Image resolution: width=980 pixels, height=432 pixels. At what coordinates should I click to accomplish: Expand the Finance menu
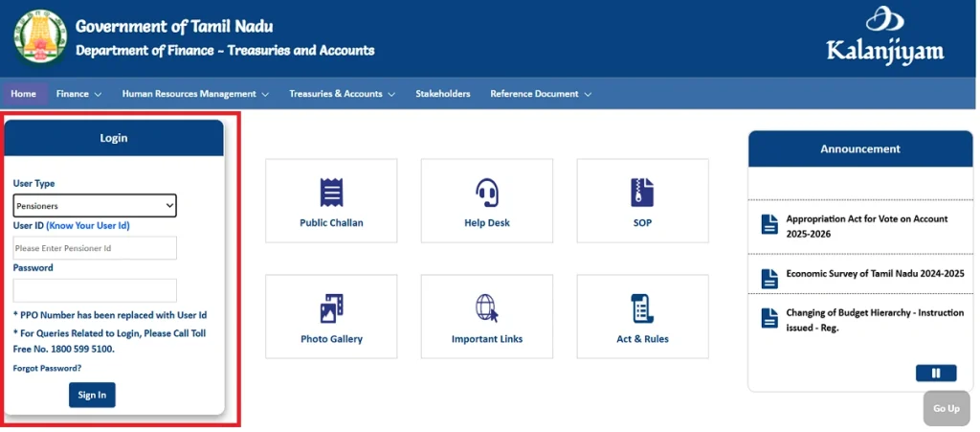coord(78,94)
